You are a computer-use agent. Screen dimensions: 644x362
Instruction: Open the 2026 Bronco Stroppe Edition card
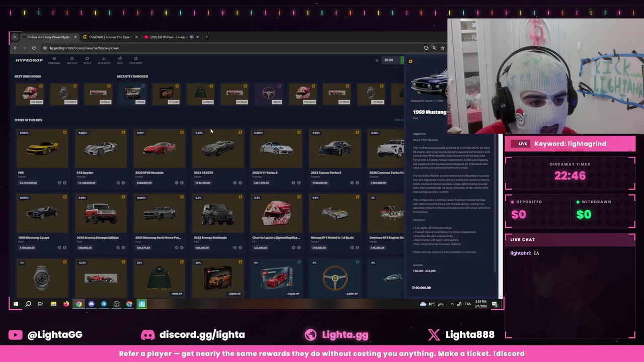click(x=101, y=222)
